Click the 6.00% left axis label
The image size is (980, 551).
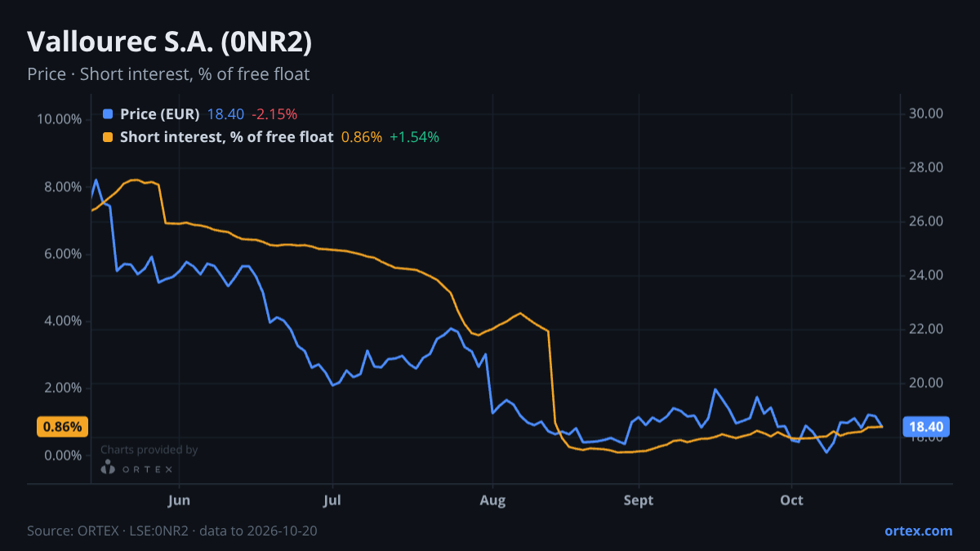63,254
